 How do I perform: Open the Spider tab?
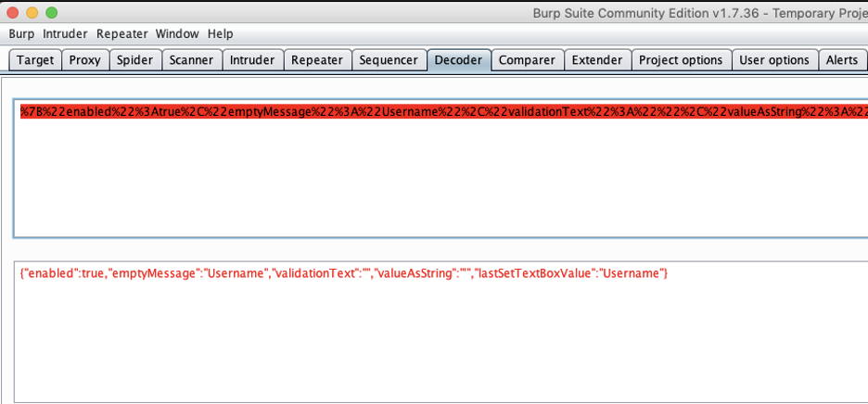point(135,60)
